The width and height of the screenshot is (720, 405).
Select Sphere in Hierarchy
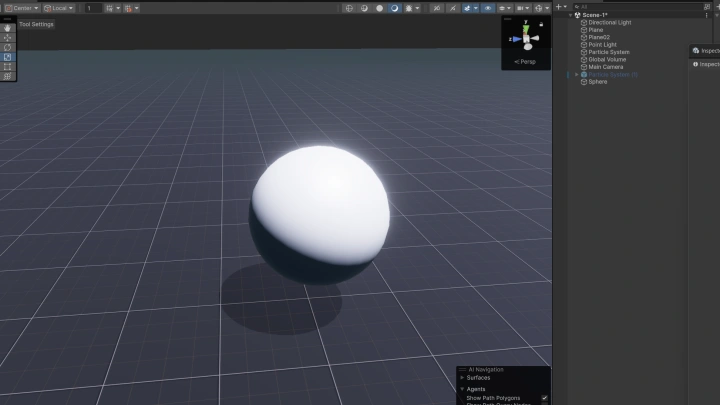(x=597, y=82)
